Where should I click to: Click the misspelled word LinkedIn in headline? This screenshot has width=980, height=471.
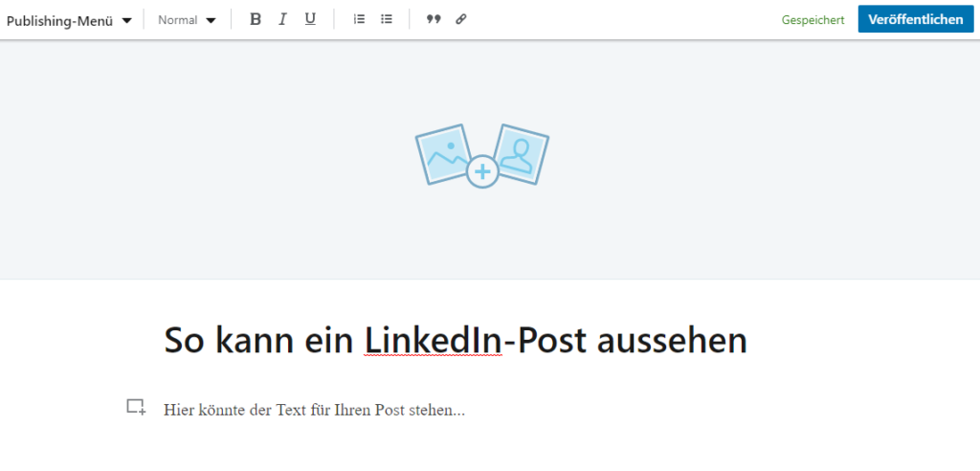point(434,340)
